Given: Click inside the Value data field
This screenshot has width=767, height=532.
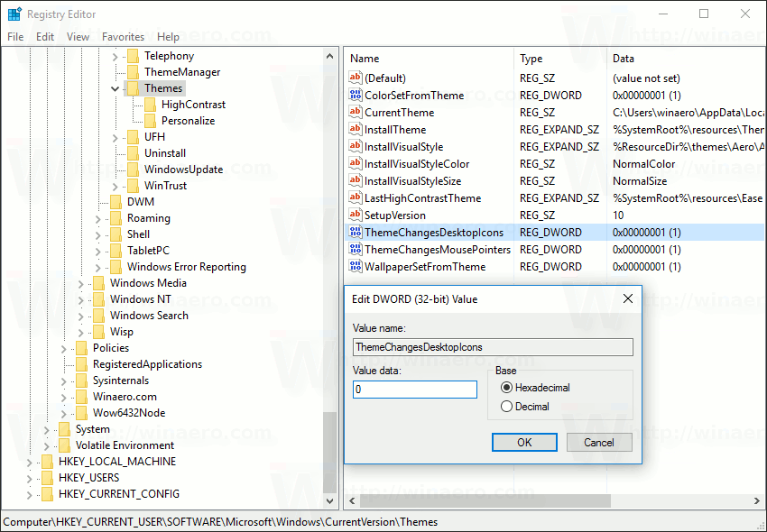Looking at the screenshot, I should pyautogui.click(x=414, y=389).
